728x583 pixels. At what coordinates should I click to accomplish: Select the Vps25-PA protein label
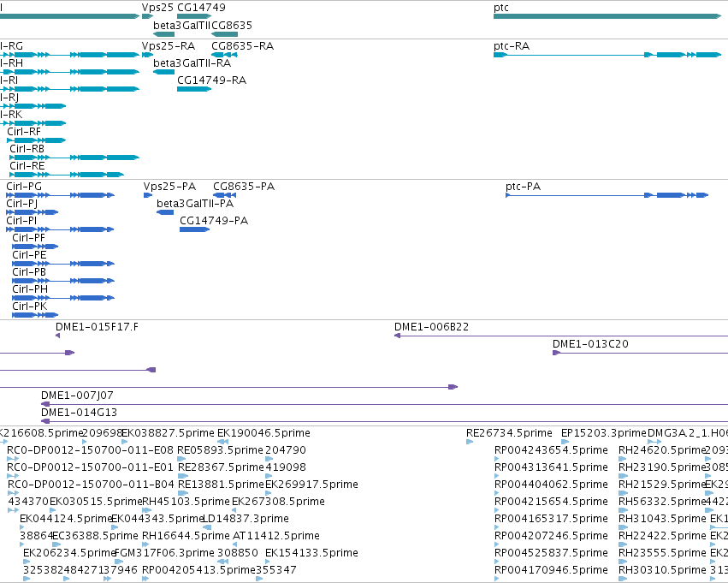[170, 187]
